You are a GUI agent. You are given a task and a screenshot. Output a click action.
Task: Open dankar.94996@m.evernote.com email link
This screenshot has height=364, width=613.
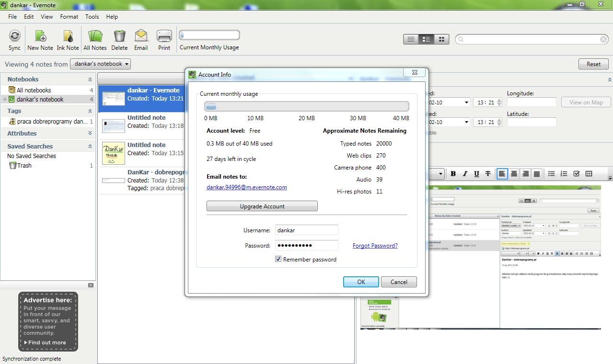(247, 187)
